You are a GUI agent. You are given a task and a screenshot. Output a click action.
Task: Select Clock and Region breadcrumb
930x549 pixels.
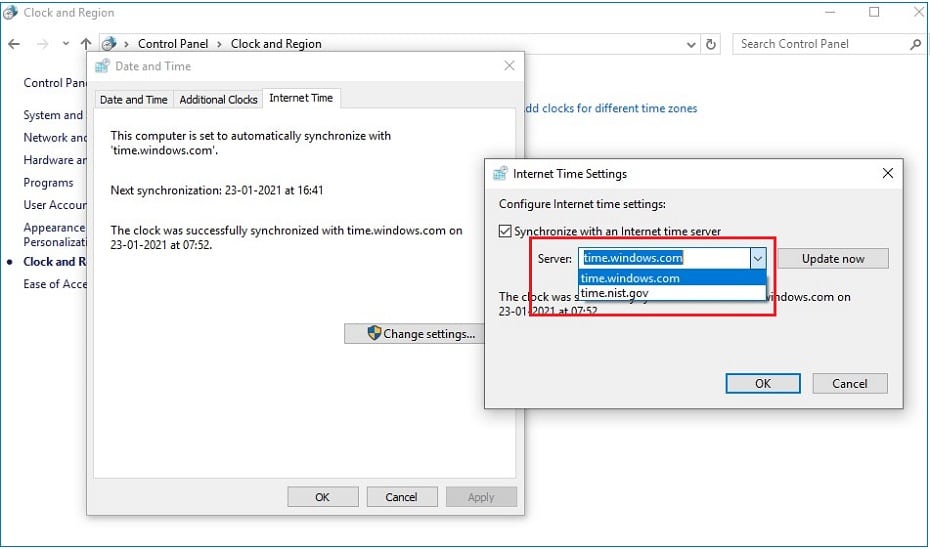(x=276, y=44)
